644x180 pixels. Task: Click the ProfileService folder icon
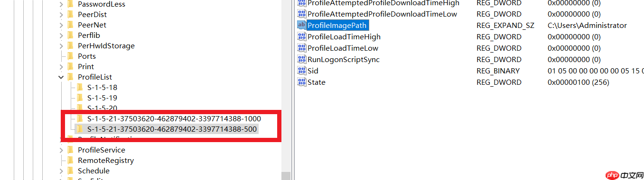[x=70, y=150]
